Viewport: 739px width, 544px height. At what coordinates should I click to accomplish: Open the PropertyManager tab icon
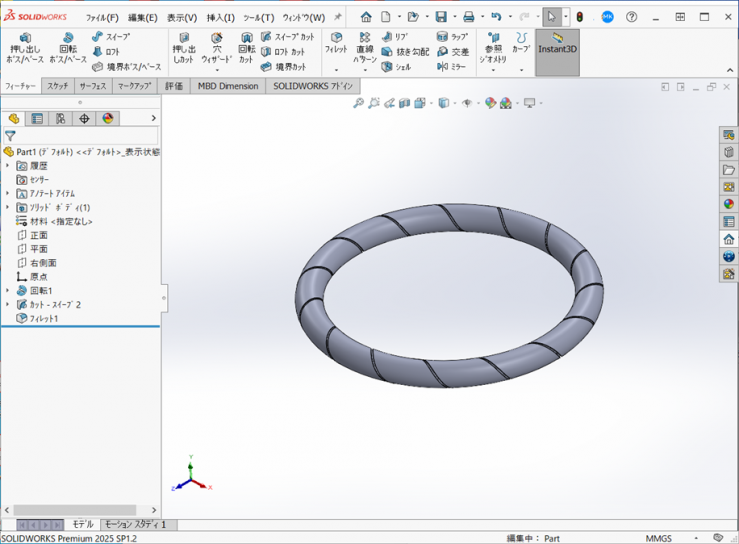click(37, 118)
